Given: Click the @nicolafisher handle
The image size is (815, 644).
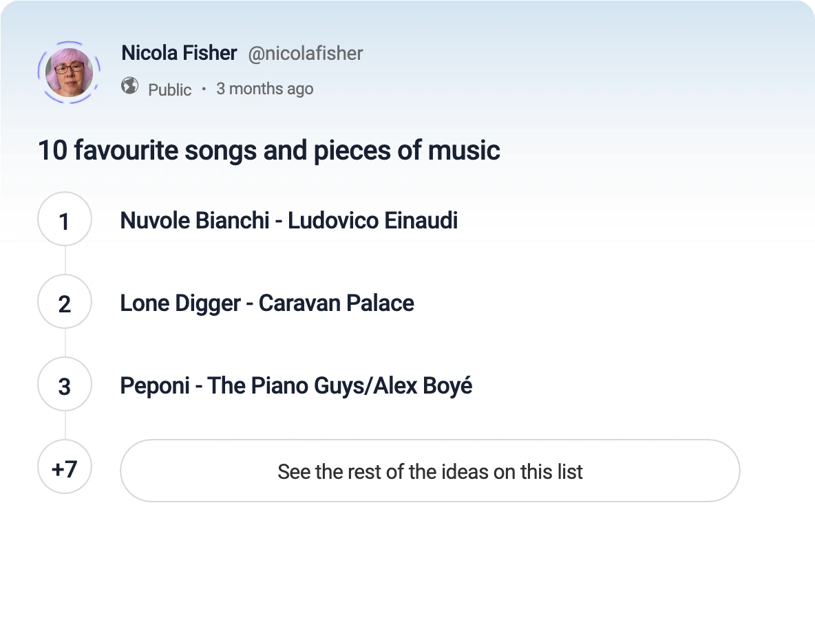Looking at the screenshot, I should point(305,54).
